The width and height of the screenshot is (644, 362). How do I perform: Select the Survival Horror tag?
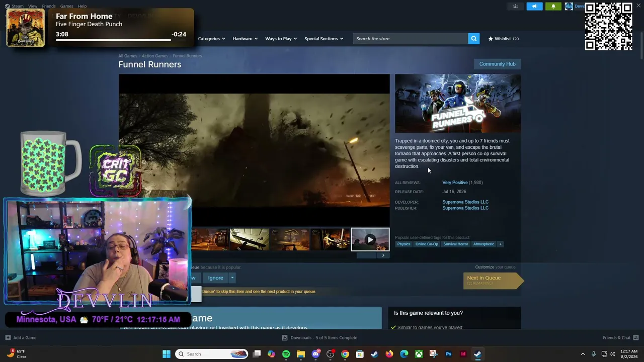coord(456,244)
